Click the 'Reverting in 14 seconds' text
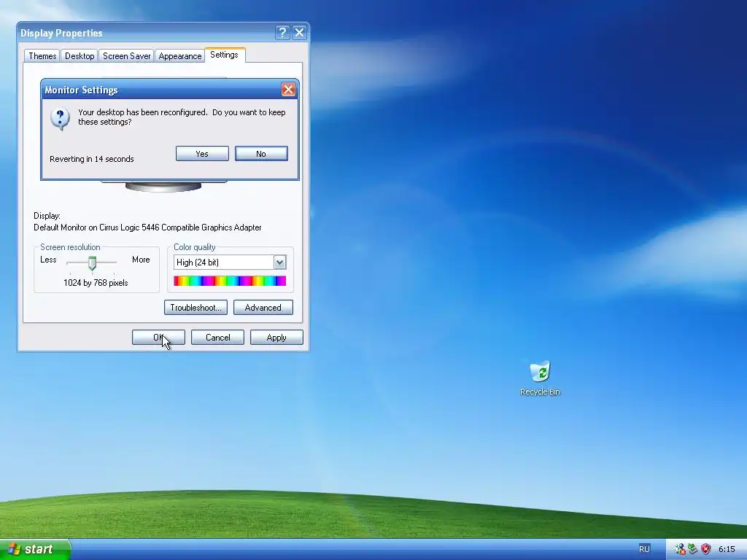 click(92, 159)
